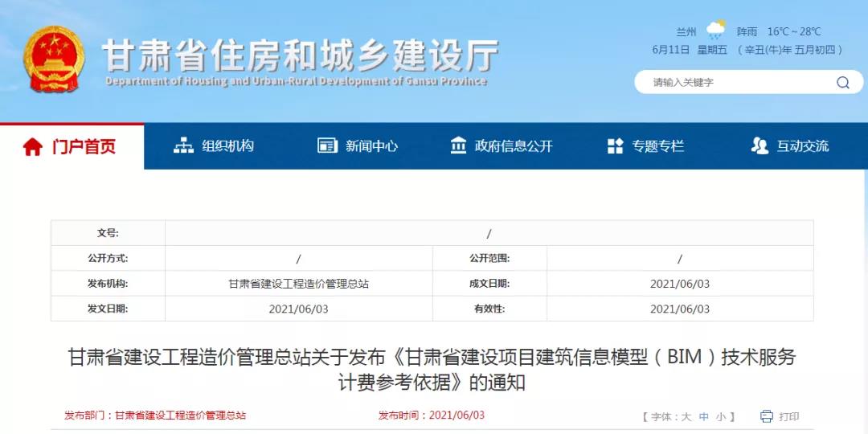The height and width of the screenshot is (434, 868).
Task: Open the 门户首页 tab
Action: [x=72, y=147]
